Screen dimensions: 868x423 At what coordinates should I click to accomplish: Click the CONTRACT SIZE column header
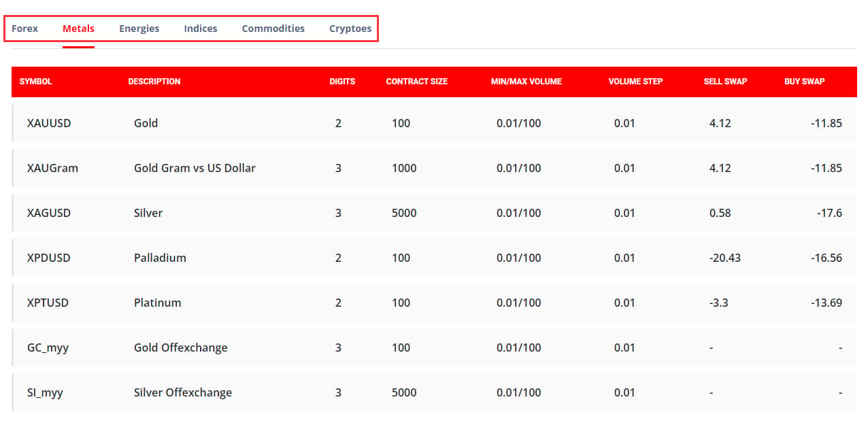(417, 82)
